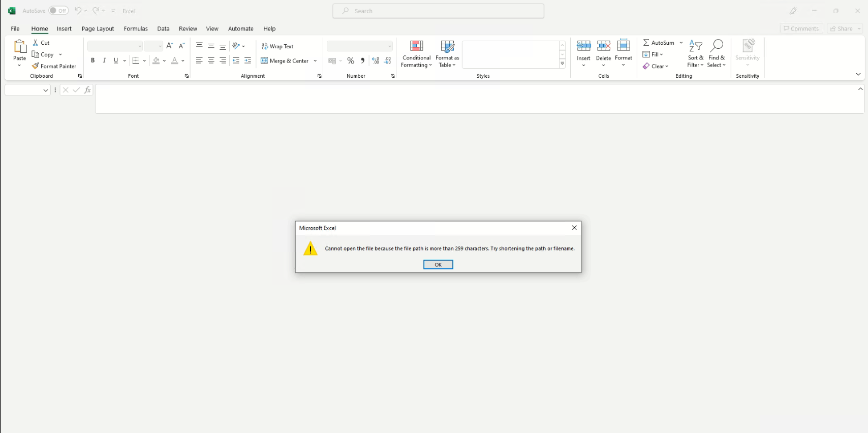This screenshot has width=868, height=433.
Task: Click the Decrease Decimal icon
Action: [x=387, y=60]
